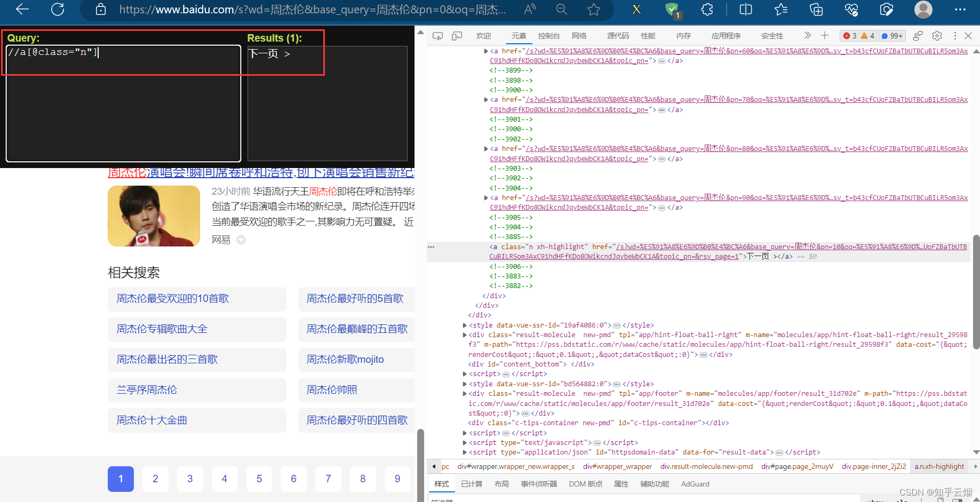The image size is (980, 502).
Task: Show more DevTools tabs chevron
Action: [808, 35]
